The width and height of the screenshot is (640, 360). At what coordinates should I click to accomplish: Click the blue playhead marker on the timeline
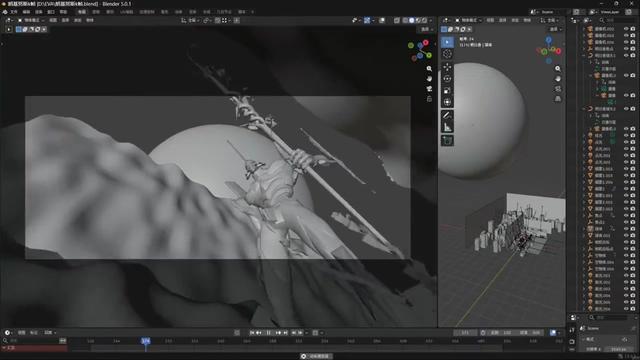146,340
